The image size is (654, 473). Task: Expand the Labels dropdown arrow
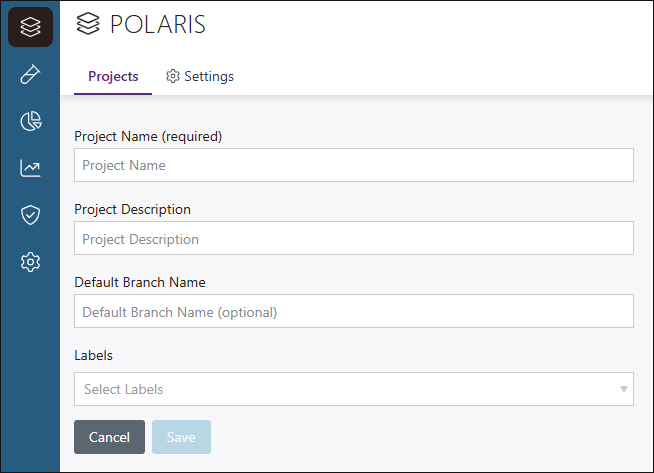click(623, 389)
